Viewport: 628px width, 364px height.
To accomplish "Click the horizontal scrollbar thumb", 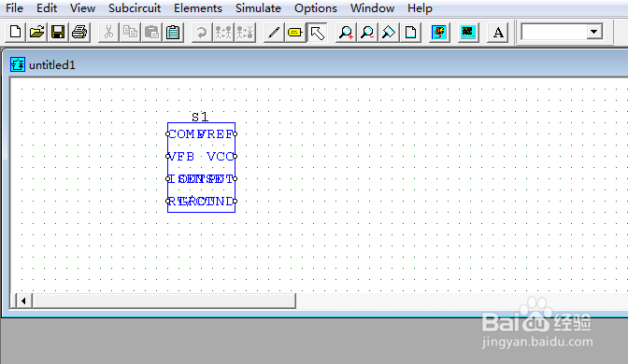I will [x=164, y=301].
